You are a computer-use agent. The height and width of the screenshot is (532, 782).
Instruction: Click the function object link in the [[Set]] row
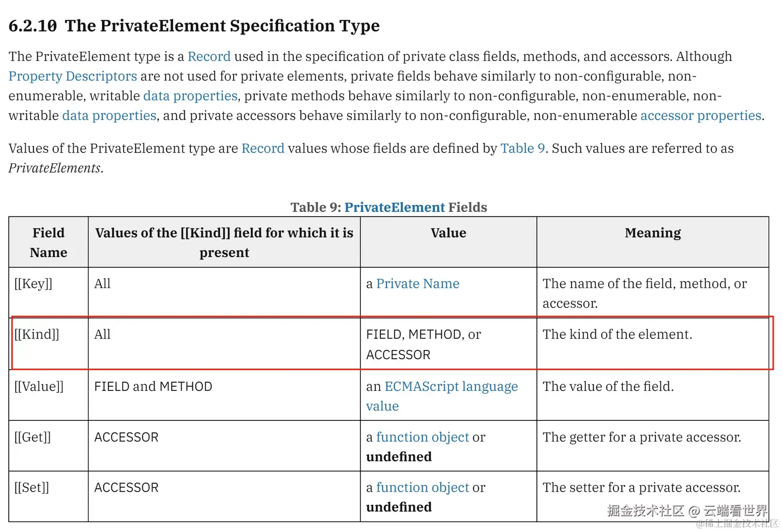coord(423,487)
